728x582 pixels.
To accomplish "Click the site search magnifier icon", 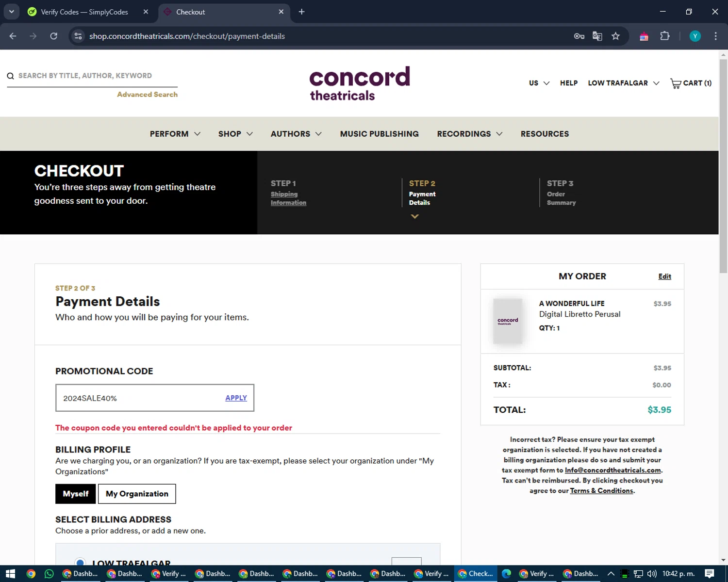I will (10, 76).
